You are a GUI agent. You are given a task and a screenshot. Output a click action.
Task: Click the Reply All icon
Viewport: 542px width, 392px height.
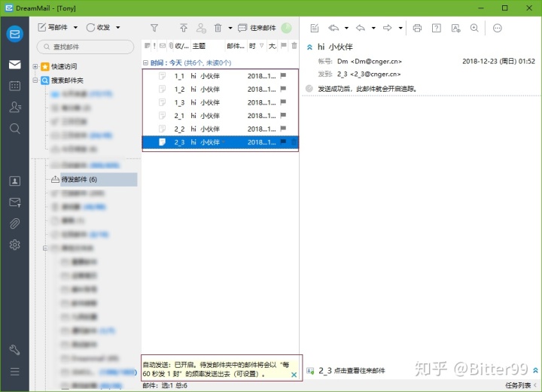[x=333, y=28]
